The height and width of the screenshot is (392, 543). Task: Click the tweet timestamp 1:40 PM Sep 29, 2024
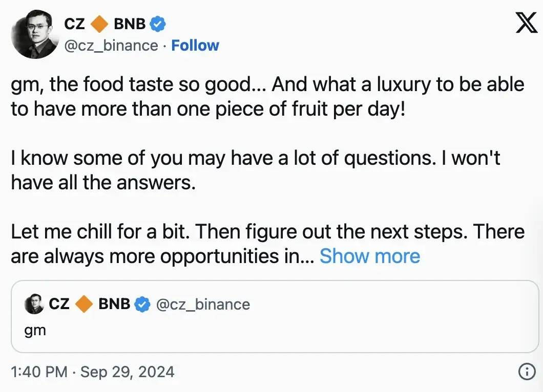click(x=93, y=372)
